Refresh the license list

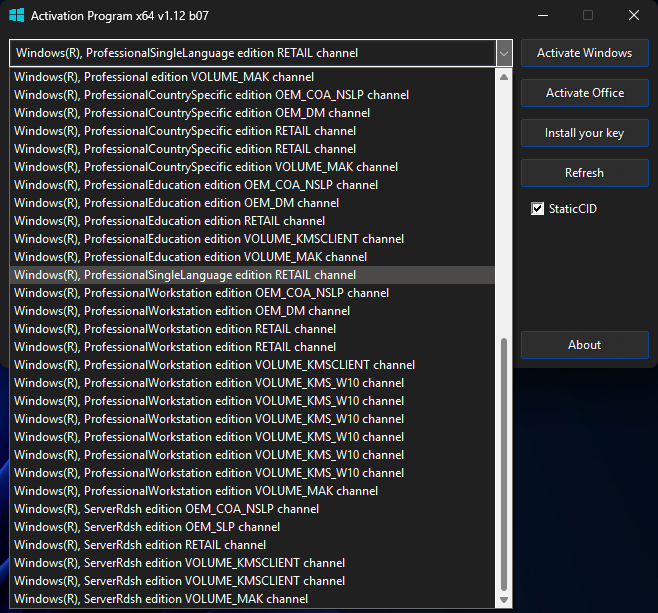click(x=585, y=173)
